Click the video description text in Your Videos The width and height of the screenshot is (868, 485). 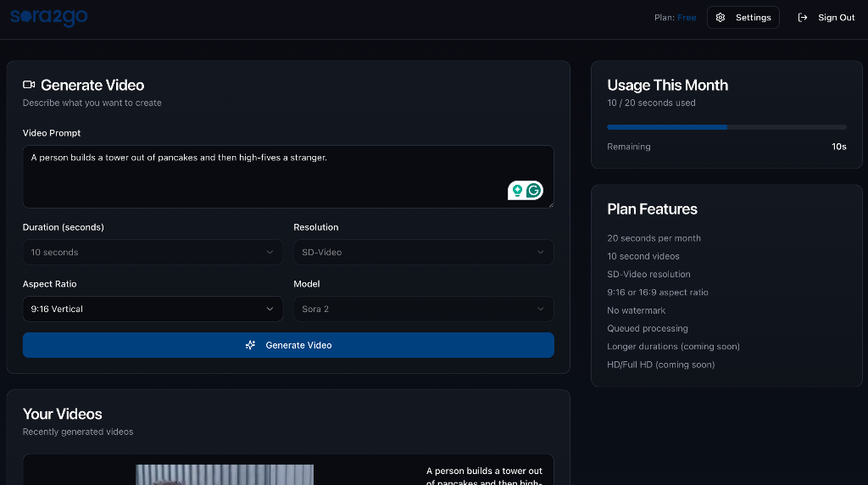click(x=484, y=476)
